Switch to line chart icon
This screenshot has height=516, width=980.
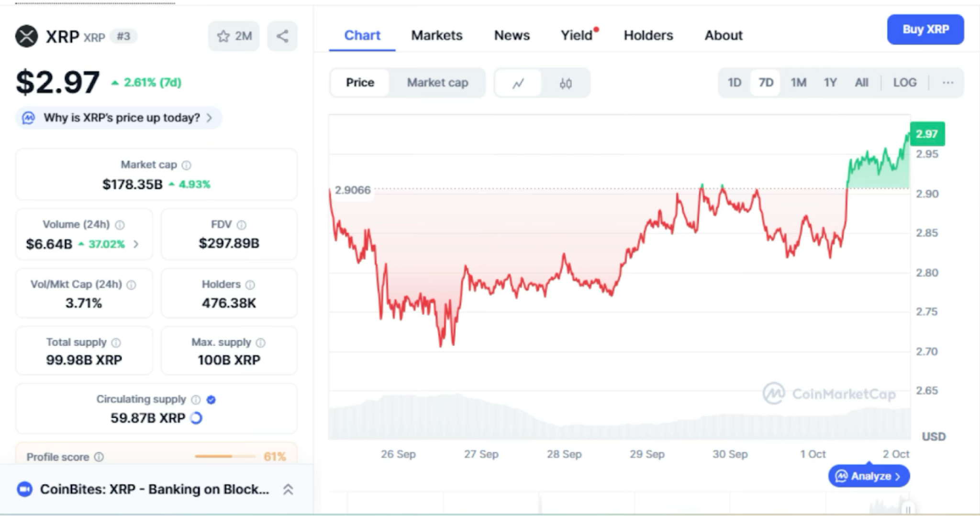coord(518,83)
